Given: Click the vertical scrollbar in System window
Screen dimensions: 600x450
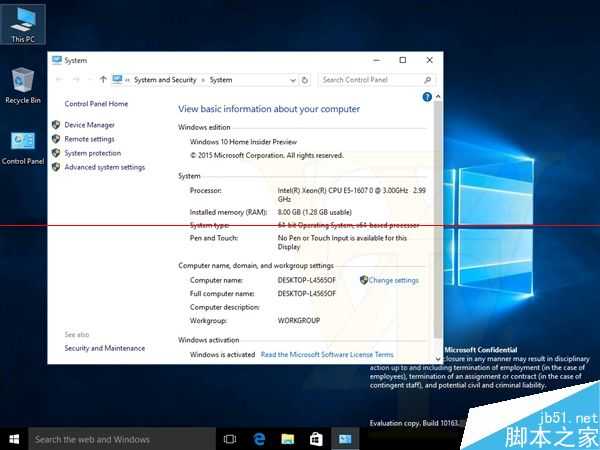Looking at the screenshot, I should click(x=438, y=218).
